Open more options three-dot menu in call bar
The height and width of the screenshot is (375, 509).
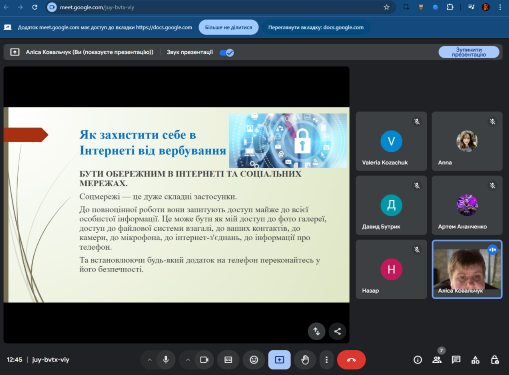pos(327,360)
